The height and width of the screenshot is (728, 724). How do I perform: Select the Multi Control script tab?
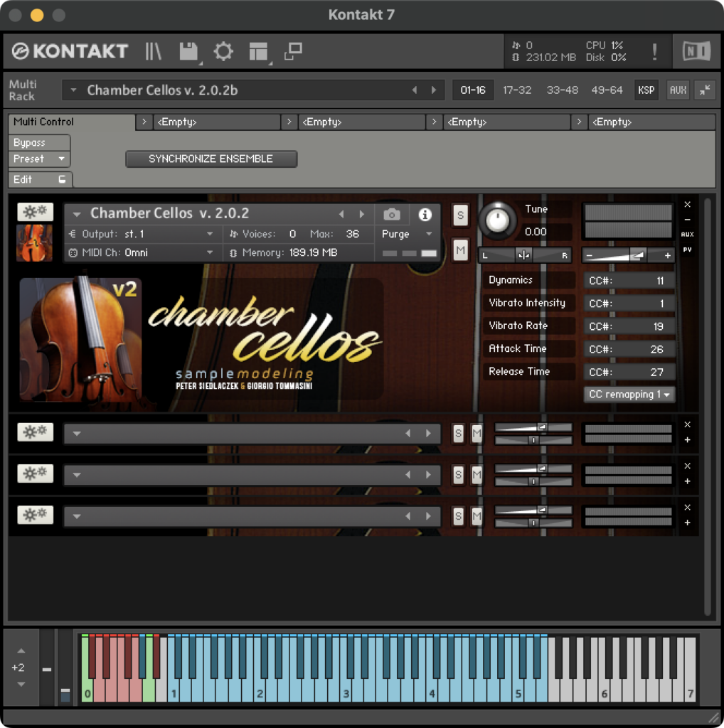72,122
